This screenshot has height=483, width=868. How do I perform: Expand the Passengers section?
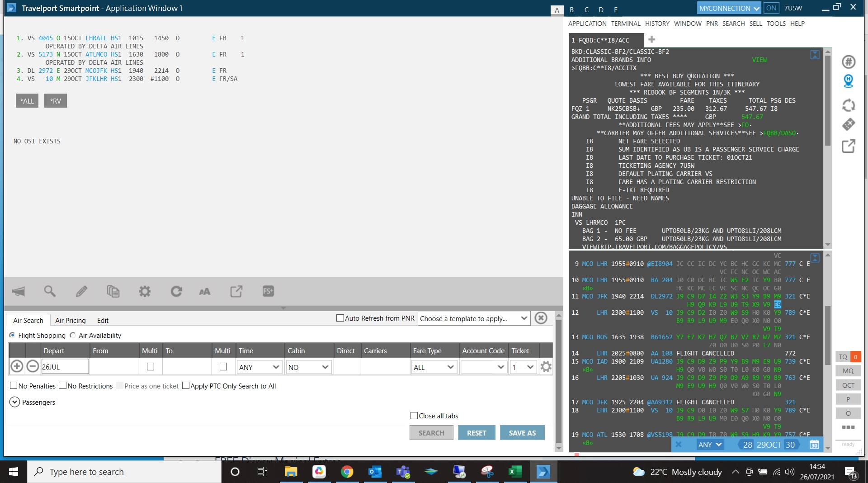14,402
